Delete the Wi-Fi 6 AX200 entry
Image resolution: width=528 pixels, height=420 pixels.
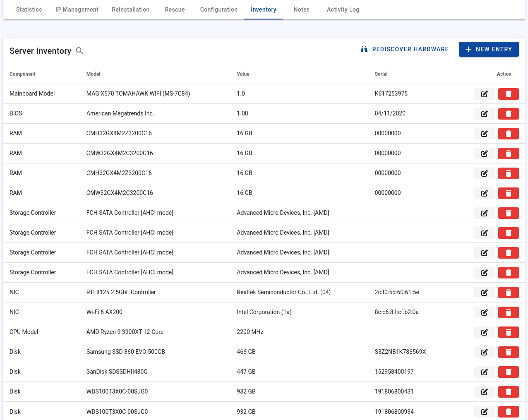(509, 312)
